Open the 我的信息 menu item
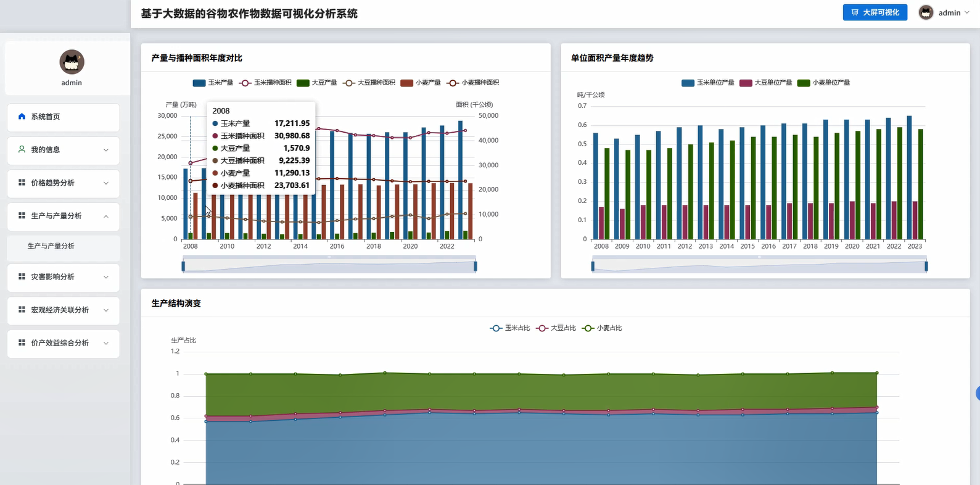Image resolution: width=980 pixels, height=485 pixels. pos(64,150)
